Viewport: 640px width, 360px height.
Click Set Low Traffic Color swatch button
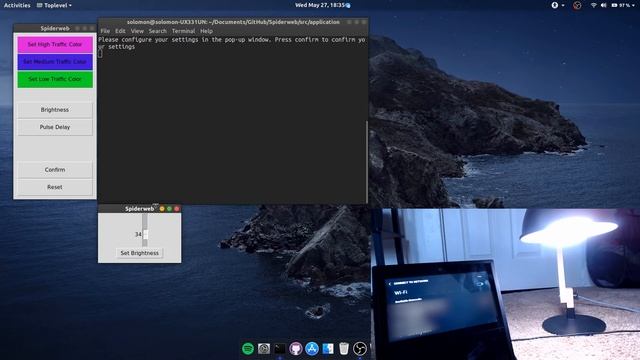(x=55, y=79)
